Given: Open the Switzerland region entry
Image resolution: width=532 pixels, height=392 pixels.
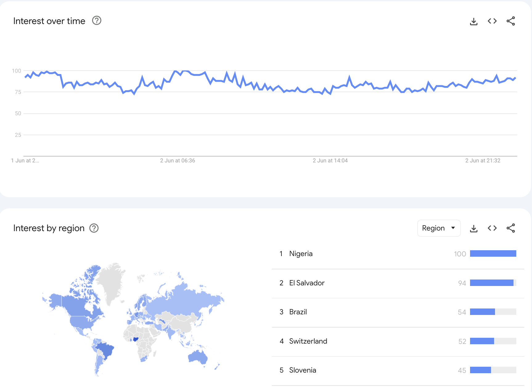Looking at the screenshot, I should pyautogui.click(x=308, y=341).
